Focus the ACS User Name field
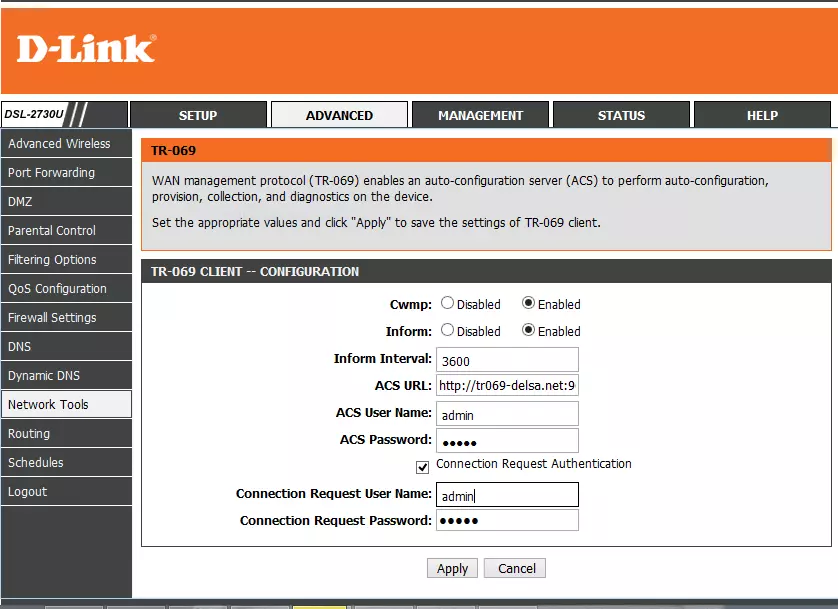 [507, 414]
